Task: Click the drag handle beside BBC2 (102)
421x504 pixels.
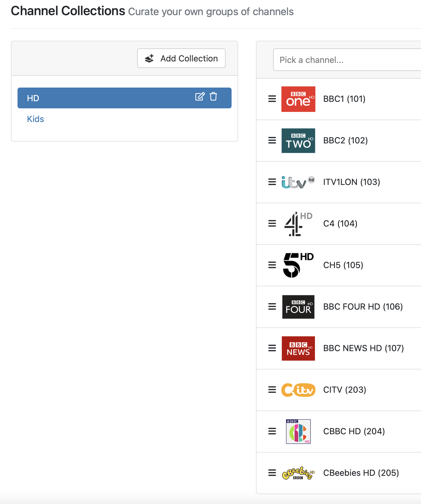Action: [272, 140]
